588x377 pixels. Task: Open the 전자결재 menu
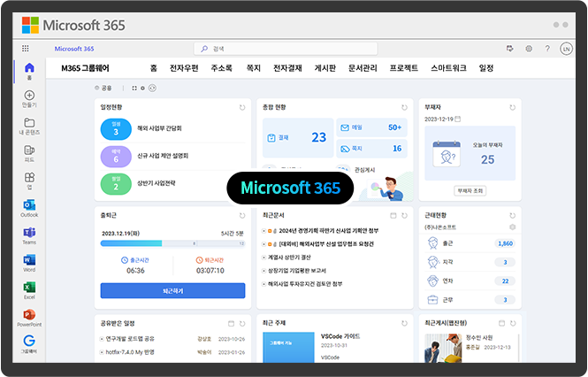[x=287, y=68]
